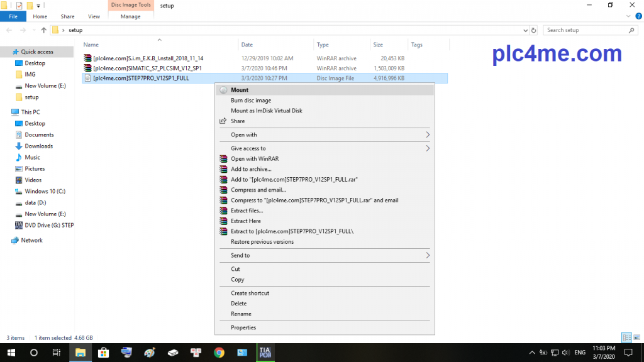Select Quick access in navigation pane
The height and width of the screenshot is (362, 644).
pyautogui.click(x=37, y=52)
